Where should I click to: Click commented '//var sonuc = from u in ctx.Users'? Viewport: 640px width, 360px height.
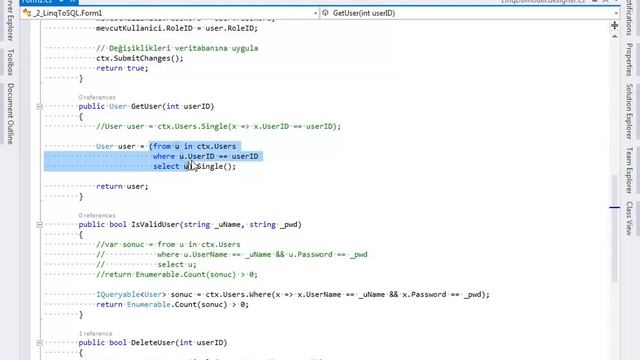point(168,244)
